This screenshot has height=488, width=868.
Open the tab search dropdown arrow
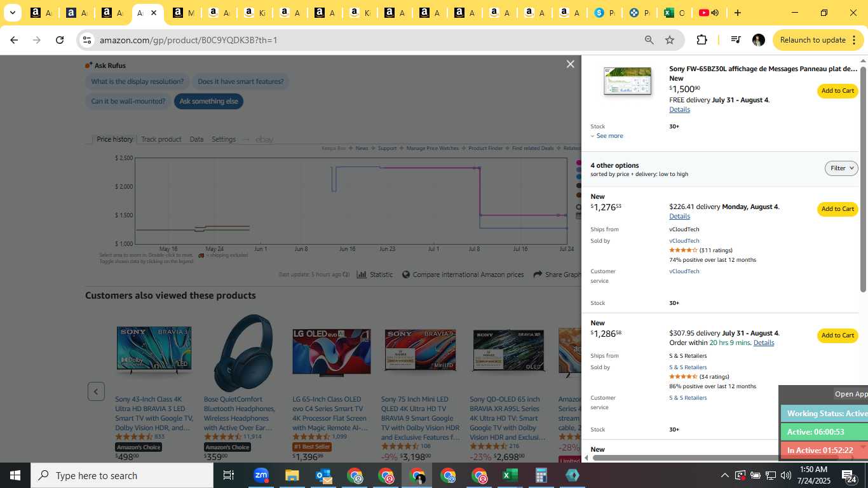point(12,13)
